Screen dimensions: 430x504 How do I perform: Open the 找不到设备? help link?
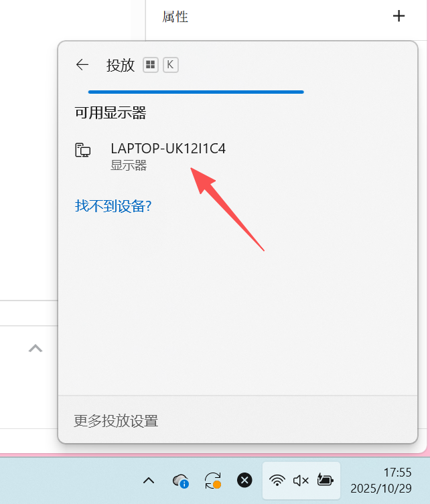[113, 205]
